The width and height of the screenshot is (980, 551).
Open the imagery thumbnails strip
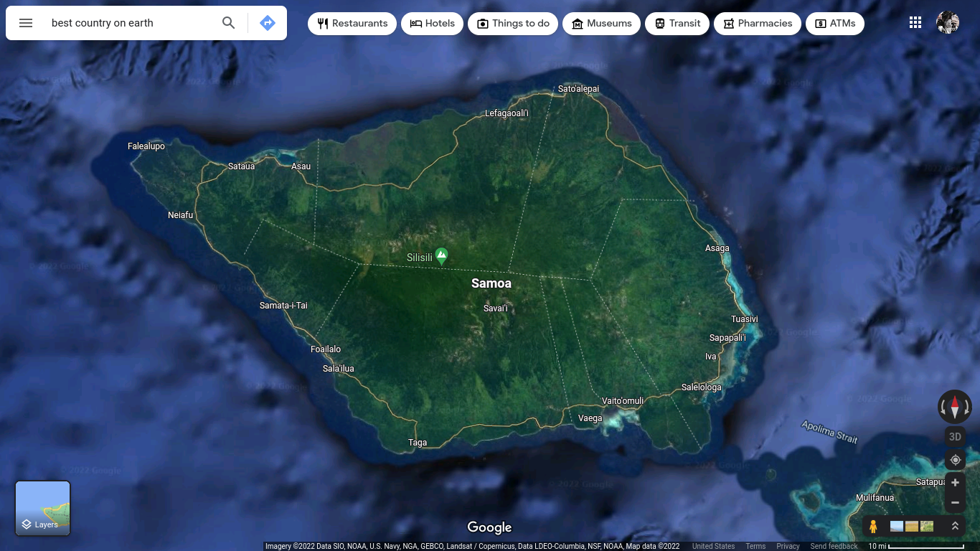(x=912, y=527)
